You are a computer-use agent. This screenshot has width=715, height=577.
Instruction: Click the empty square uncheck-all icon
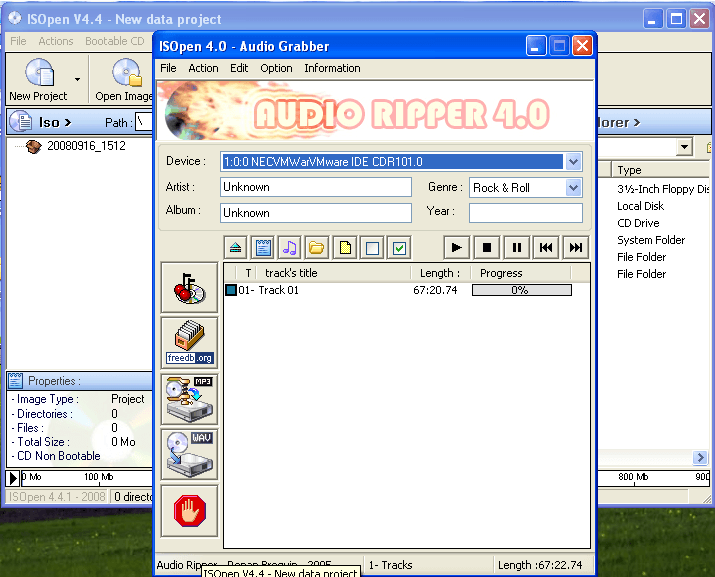(372, 248)
